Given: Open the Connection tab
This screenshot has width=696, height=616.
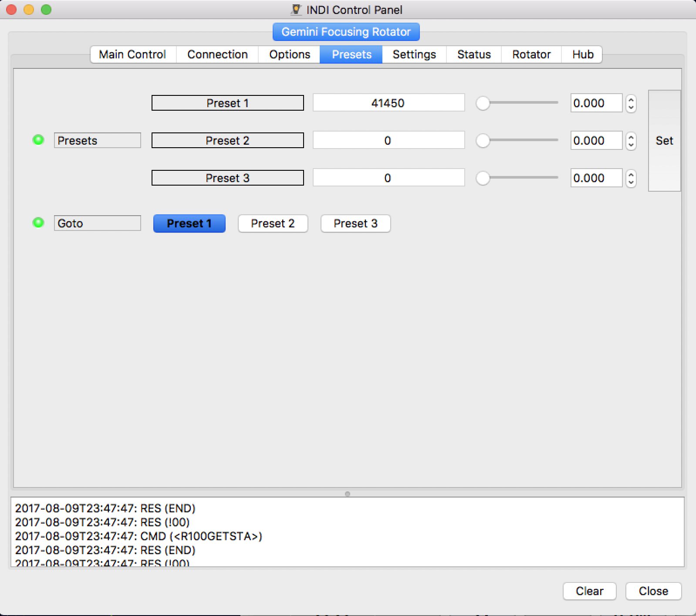Looking at the screenshot, I should [217, 54].
